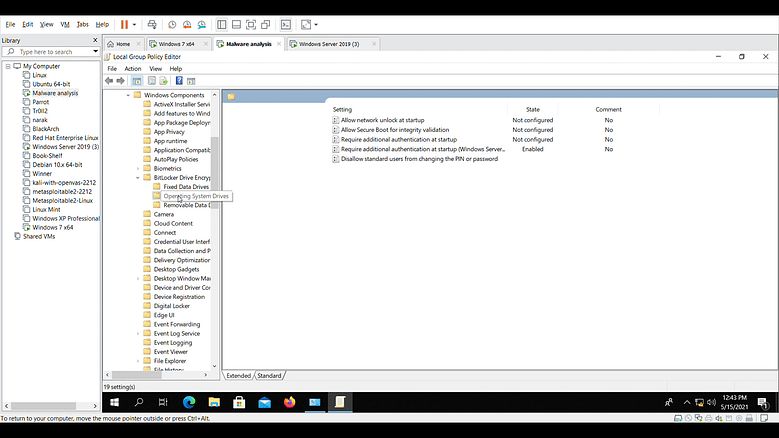Screen dimensions: 779x438
Task: Click the Export List icon in Group Policy toolbar
Action: (x=163, y=81)
